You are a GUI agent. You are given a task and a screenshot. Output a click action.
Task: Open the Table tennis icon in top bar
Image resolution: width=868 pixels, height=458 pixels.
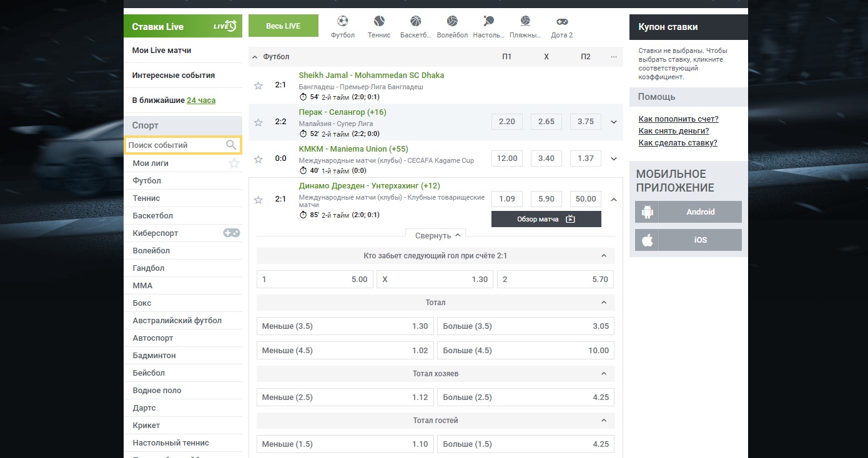(488, 21)
